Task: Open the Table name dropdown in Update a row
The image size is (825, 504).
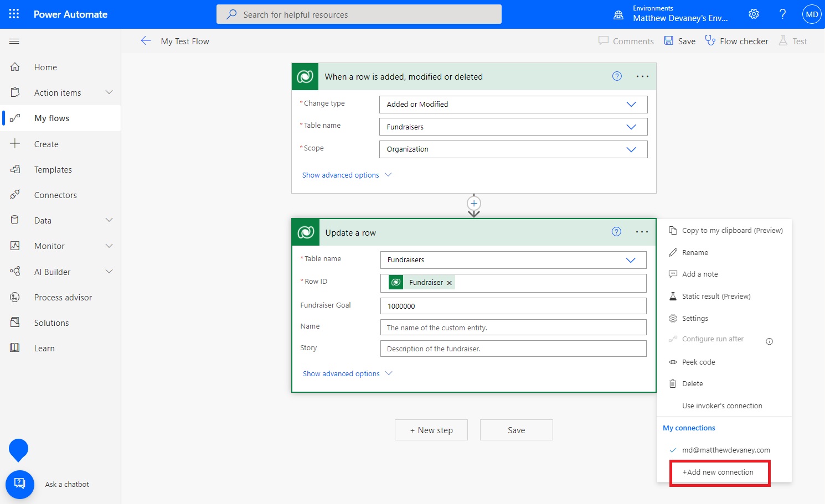Action: tap(512, 259)
